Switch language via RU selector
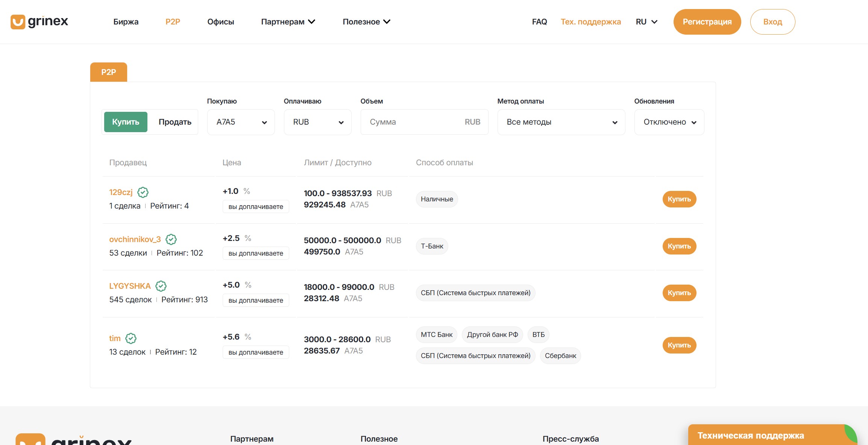This screenshot has width=868, height=445. click(x=646, y=22)
